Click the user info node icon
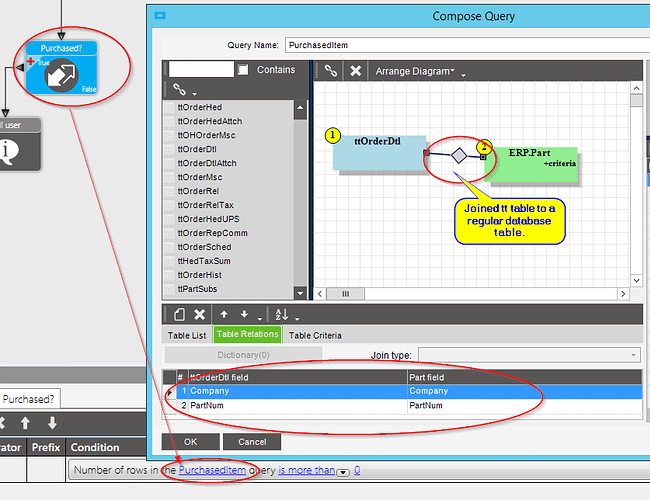This screenshot has width=650, height=500. 8,152
